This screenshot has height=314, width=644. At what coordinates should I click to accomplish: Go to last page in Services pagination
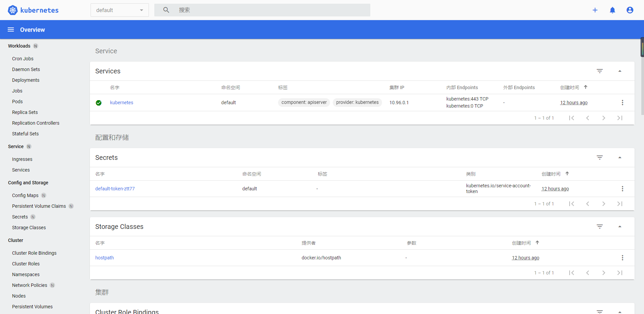tap(620, 118)
